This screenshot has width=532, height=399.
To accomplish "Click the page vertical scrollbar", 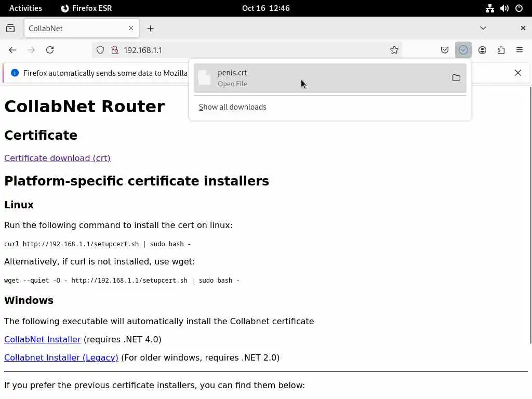I will point(530,216).
